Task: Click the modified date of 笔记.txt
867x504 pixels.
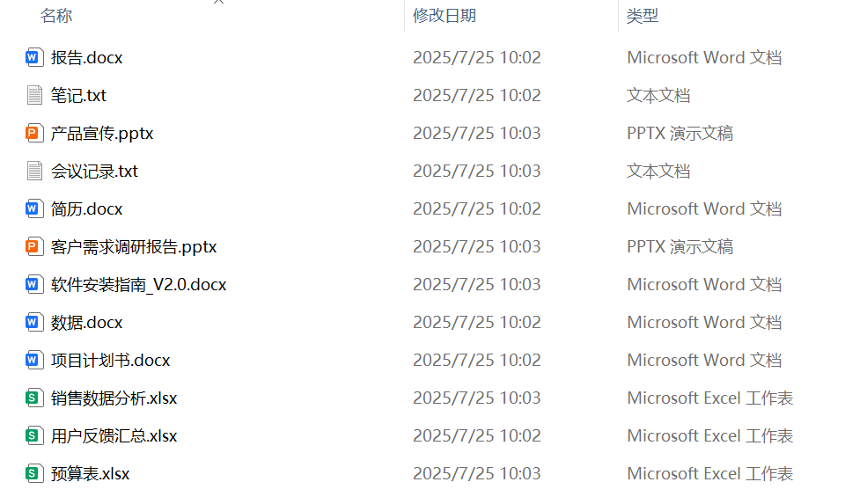Action: 476,96
